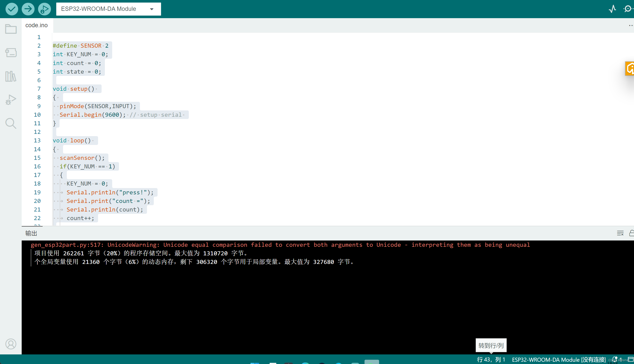Click the Verify checkmark button
Image resolution: width=634 pixels, height=364 pixels.
click(x=12, y=9)
